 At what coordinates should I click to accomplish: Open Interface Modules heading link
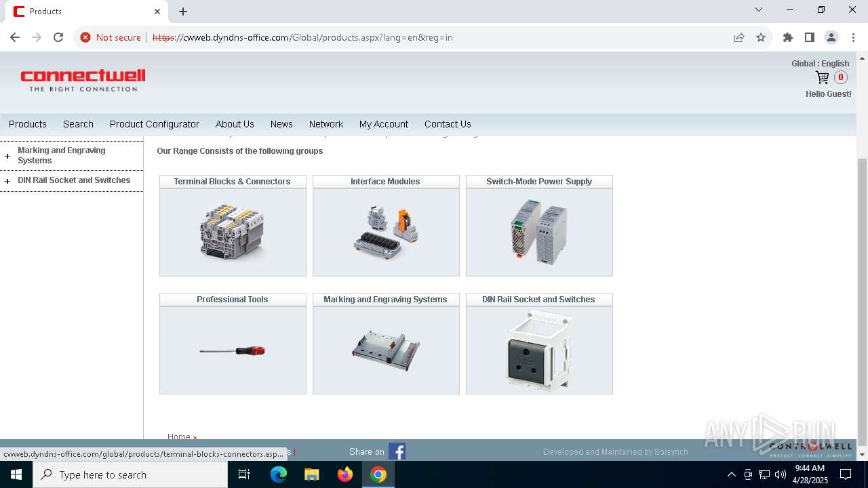click(385, 182)
